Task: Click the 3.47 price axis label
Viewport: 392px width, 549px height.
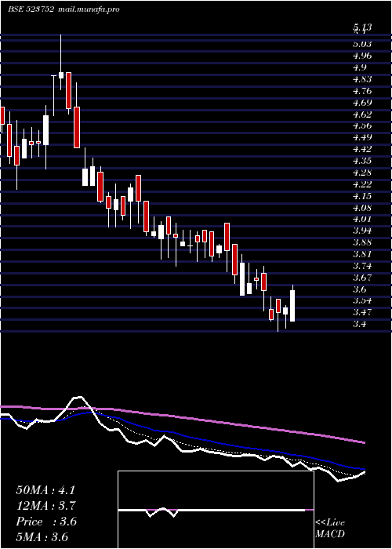Action: 362,312
